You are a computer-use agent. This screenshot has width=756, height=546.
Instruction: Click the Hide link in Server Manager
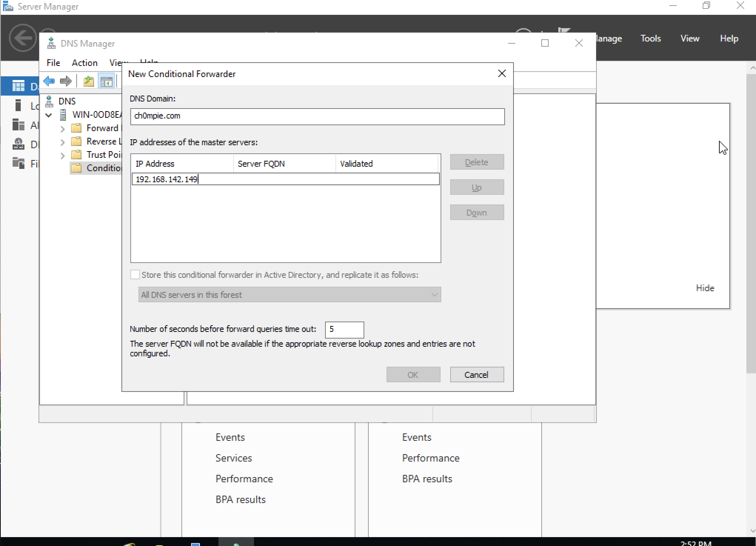click(x=705, y=288)
